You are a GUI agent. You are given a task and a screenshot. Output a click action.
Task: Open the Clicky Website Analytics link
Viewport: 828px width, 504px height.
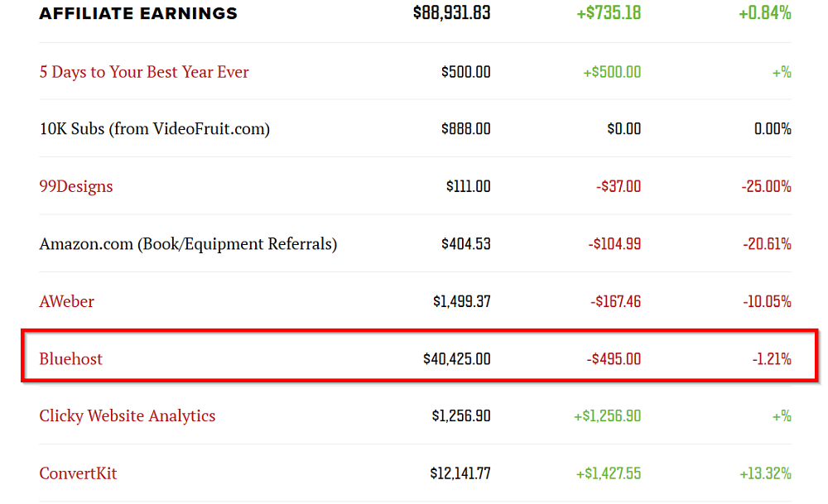pyautogui.click(x=128, y=416)
